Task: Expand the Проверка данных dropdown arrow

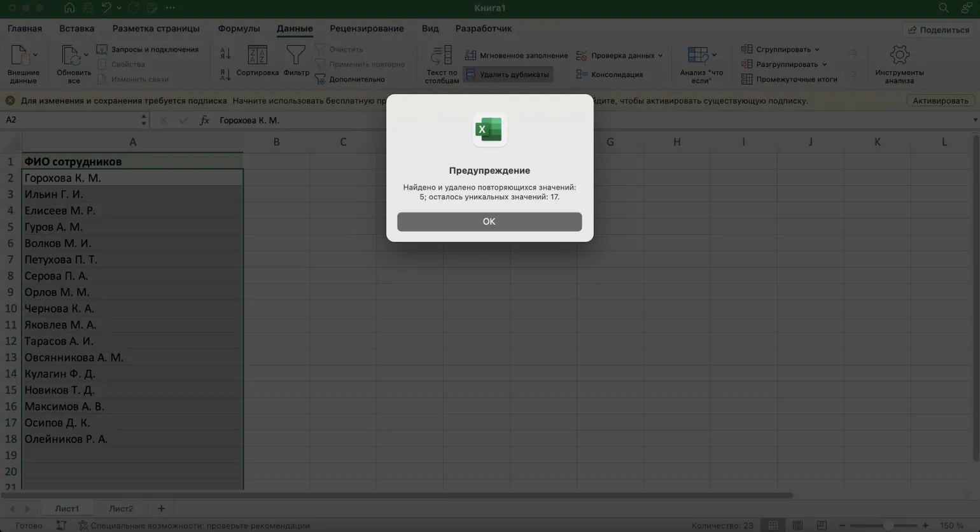Action: [660, 55]
